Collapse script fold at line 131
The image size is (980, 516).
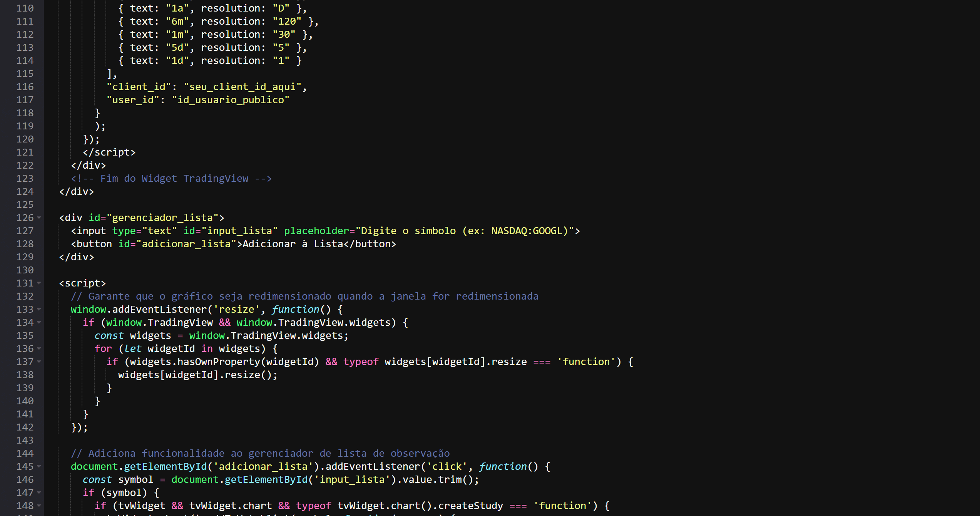coord(39,283)
